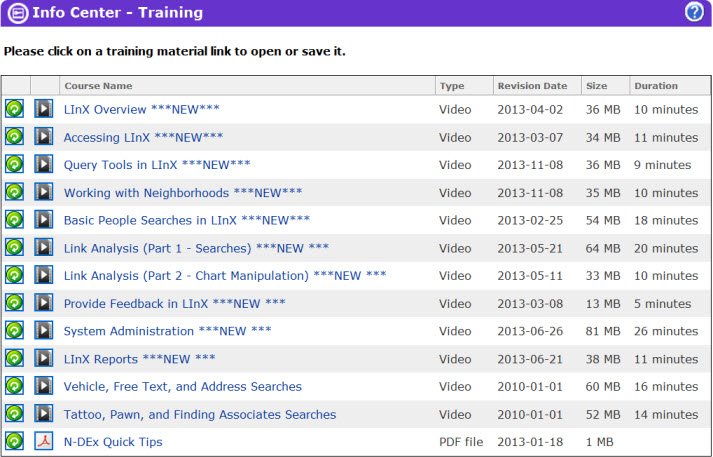Click video play icon for System Administration
This screenshot has width=713, height=457.
point(44,331)
